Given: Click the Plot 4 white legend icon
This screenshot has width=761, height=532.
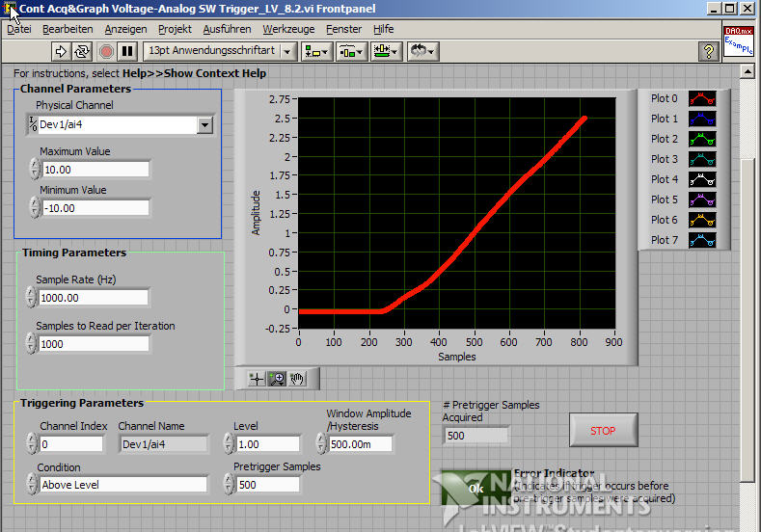Looking at the screenshot, I should [x=702, y=179].
